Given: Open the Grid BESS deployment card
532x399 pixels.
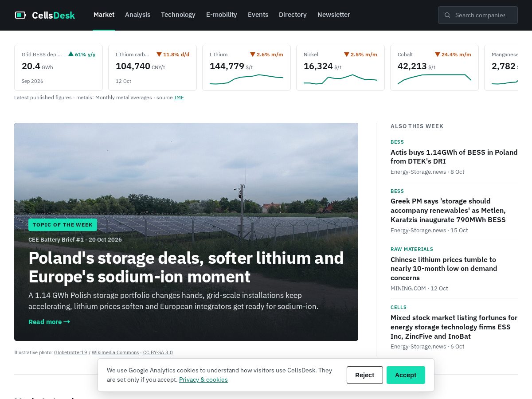Looking at the screenshot, I should coord(59,68).
